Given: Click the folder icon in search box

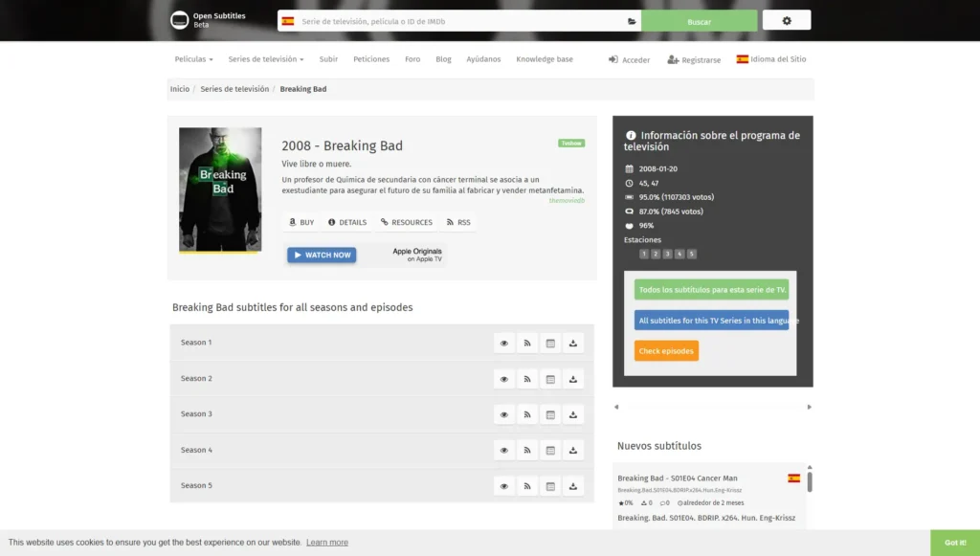Looking at the screenshot, I should (x=632, y=21).
